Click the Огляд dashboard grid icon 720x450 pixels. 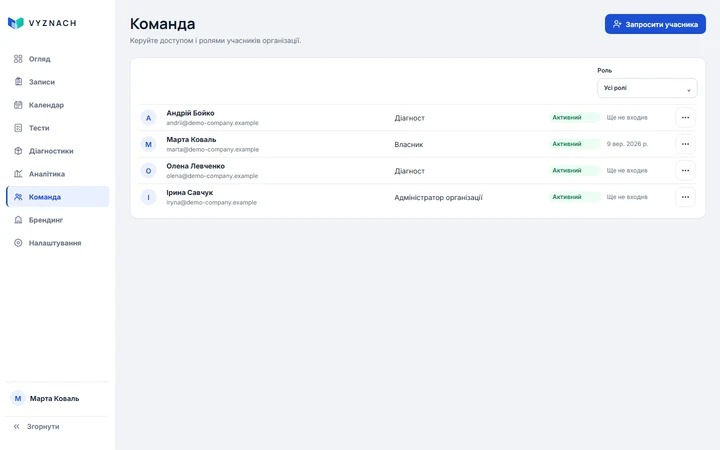coord(18,59)
